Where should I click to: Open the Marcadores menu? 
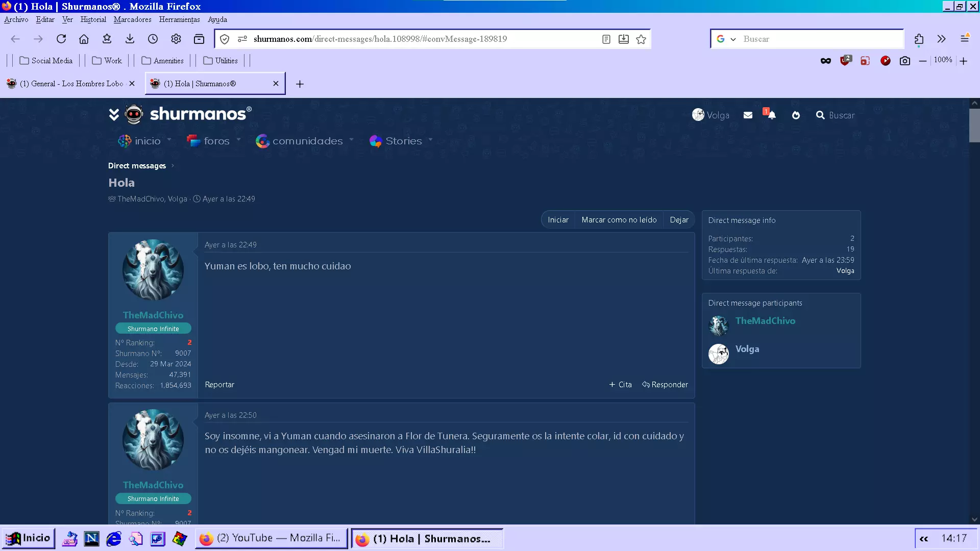click(133, 19)
